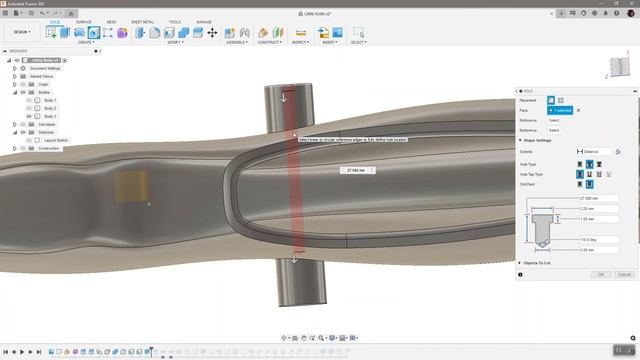Expand the Named Views node

coord(15,76)
